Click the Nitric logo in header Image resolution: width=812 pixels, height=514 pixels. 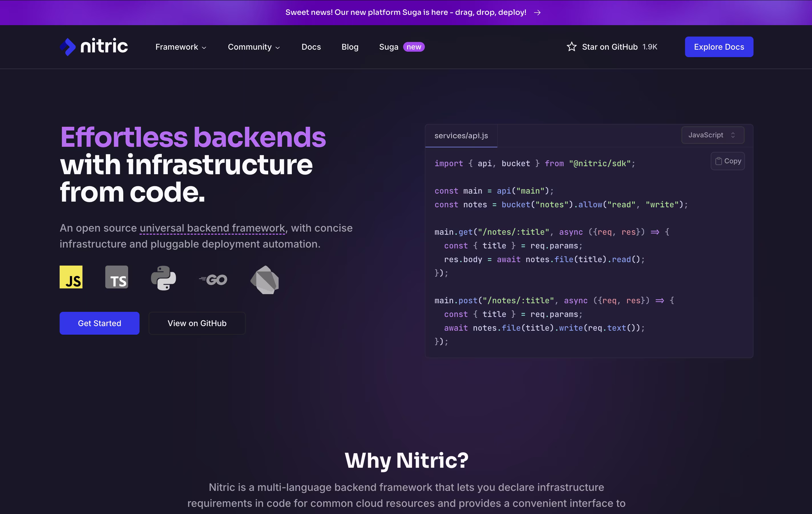[x=94, y=47]
